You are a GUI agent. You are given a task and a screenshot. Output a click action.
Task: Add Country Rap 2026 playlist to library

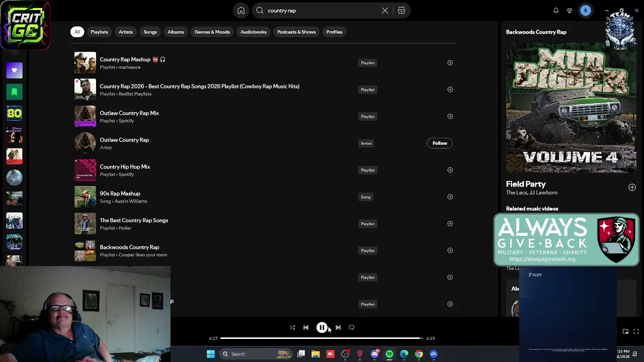450,89
